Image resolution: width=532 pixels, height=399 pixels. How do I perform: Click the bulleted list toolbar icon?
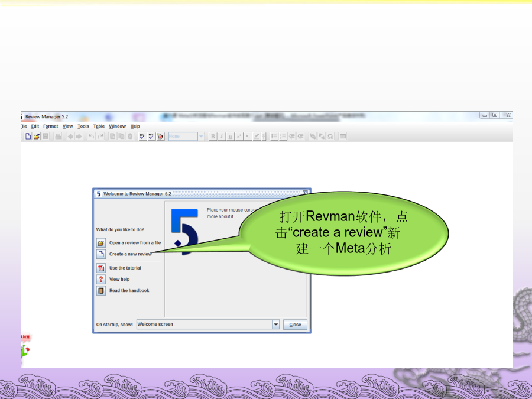274,137
